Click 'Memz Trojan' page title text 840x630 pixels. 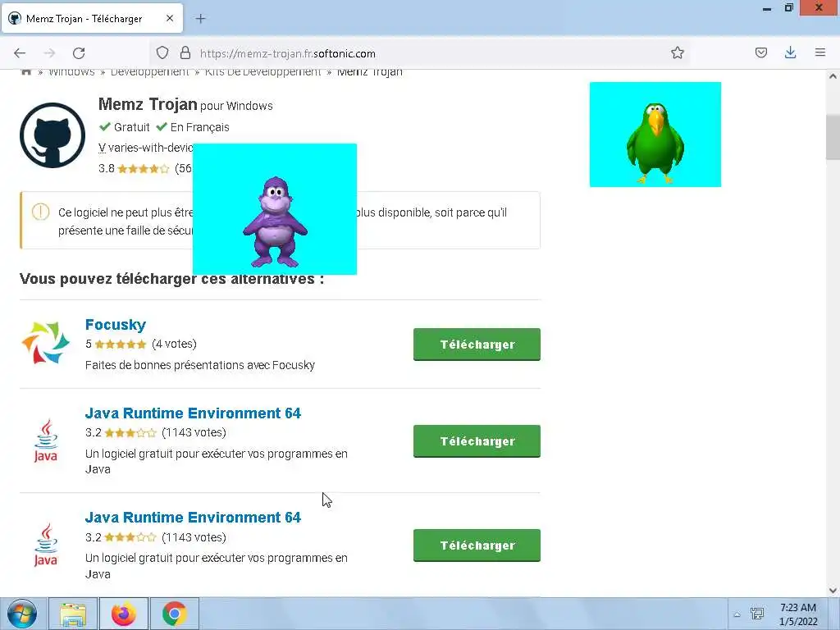click(148, 104)
